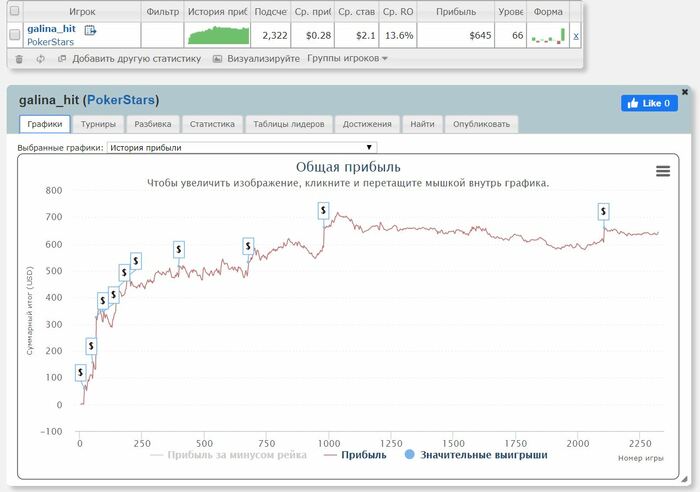This screenshot has height=492, width=700.
Task: Switch to the Опубликовать tab
Action: point(481,124)
